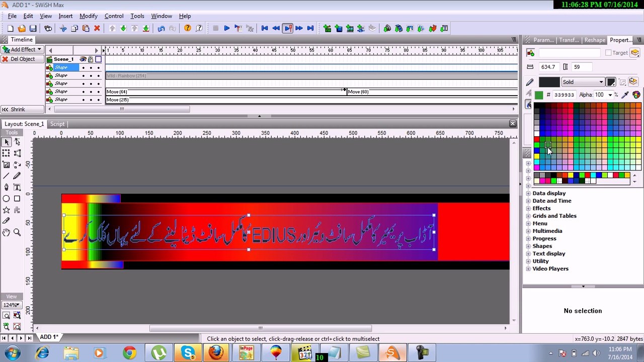Click the dark fill color preview
The height and width of the screenshot is (362, 644).
coord(549,82)
